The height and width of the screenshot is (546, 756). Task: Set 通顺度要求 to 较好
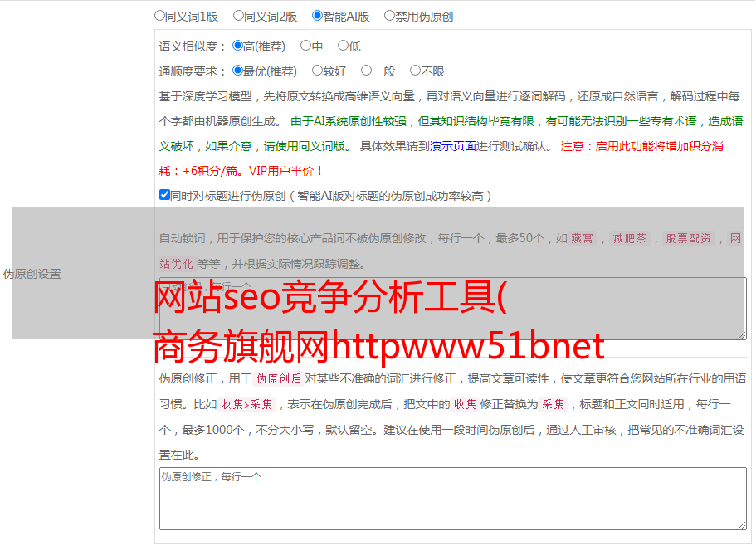pos(317,71)
